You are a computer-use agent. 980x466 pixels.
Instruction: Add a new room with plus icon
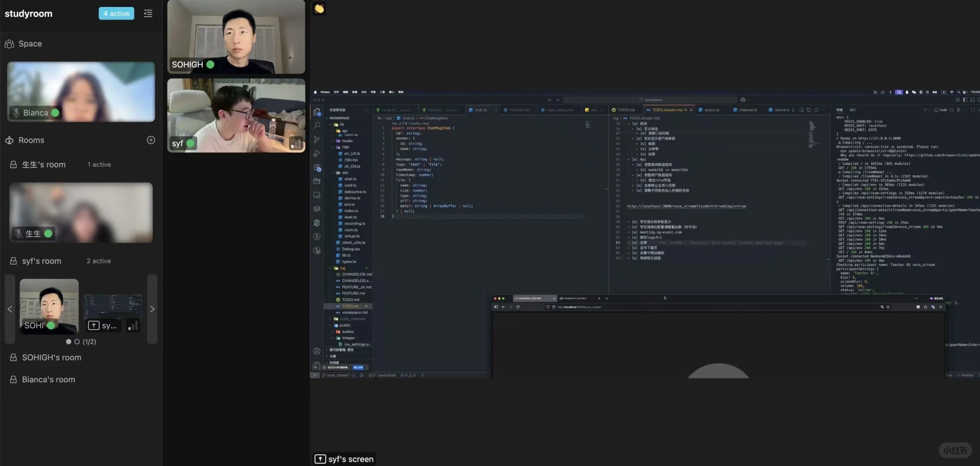[x=151, y=140]
